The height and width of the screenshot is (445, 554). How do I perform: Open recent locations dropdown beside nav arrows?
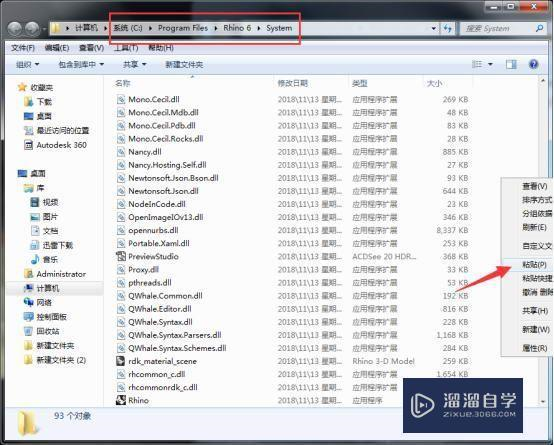coord(45,29)
